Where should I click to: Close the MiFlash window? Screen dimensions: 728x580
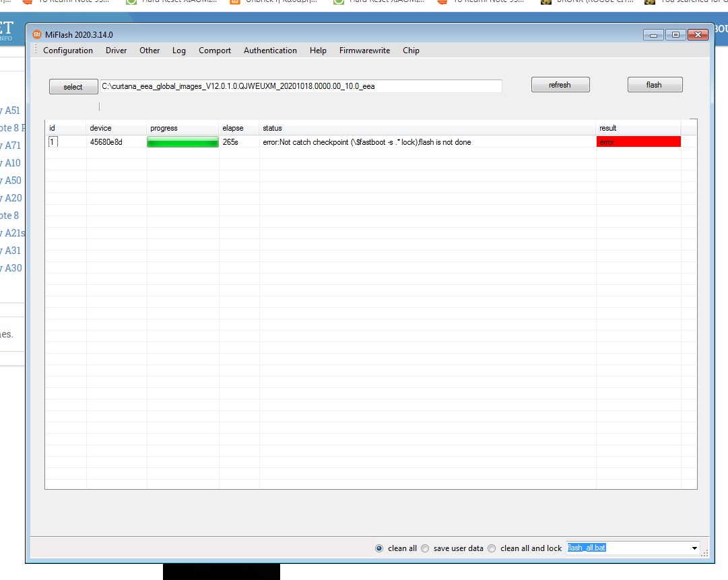[x=698, y=35]
